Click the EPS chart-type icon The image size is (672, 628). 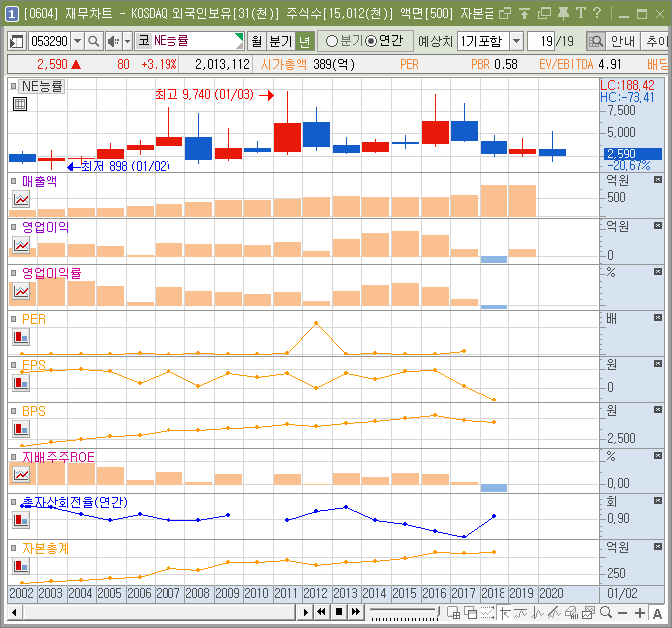pos(21,382)
